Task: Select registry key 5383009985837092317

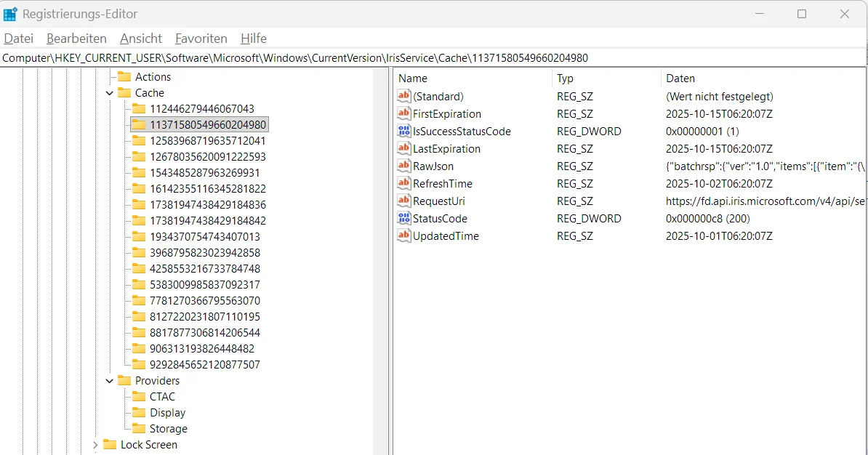Action: tap(205, 285)
